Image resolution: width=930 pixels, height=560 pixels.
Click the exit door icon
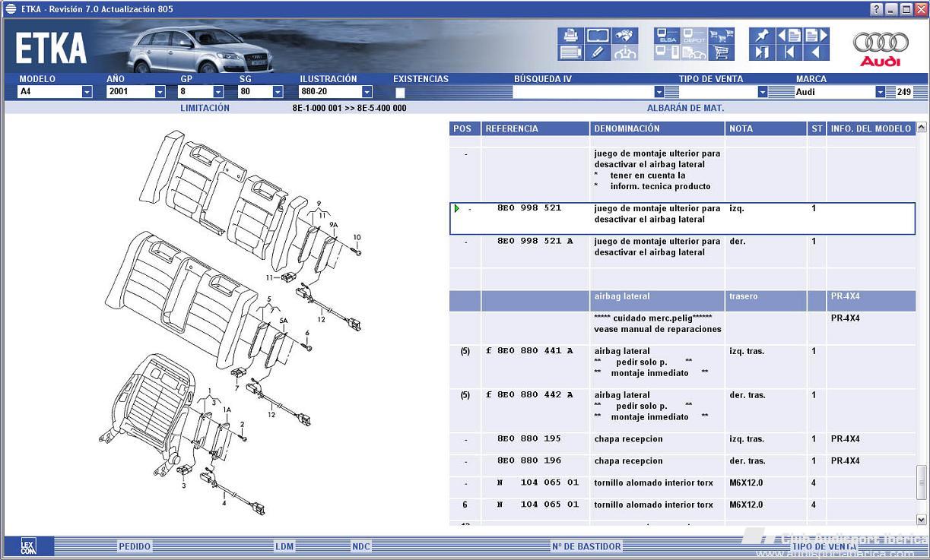(760, 52)
